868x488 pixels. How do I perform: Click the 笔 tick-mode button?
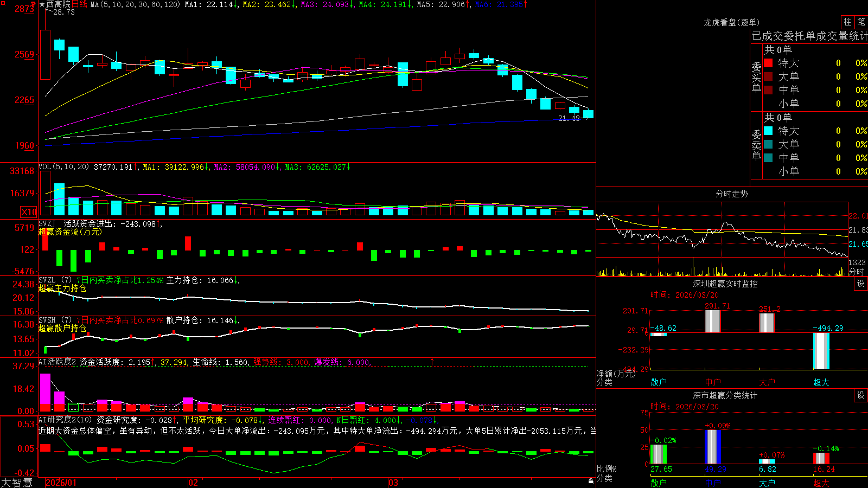pos(861,22)
